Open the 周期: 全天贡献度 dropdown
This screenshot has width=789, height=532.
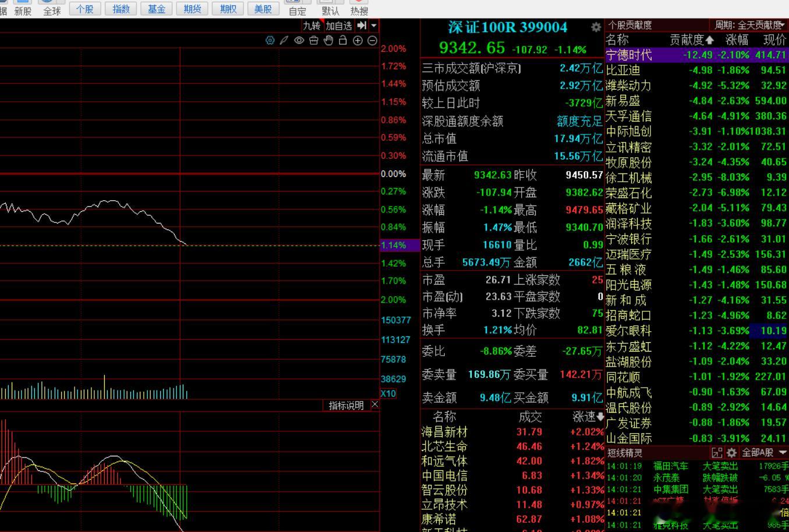(x=750, y=25)
